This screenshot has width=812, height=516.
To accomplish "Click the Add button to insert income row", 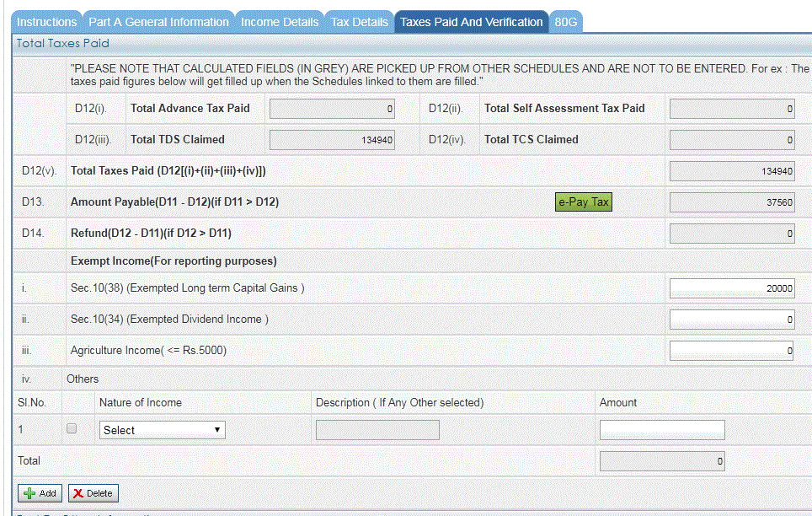I will (39, 492).
